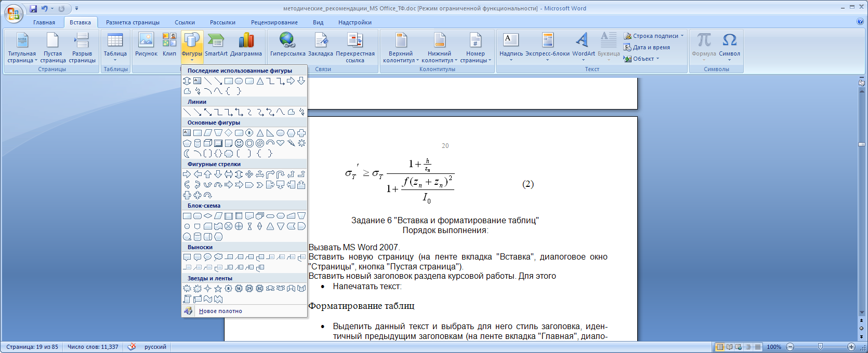Choose the cross shape in basic shapes
The height and width of the screenshot is (353, 868).
coord(301,133)
